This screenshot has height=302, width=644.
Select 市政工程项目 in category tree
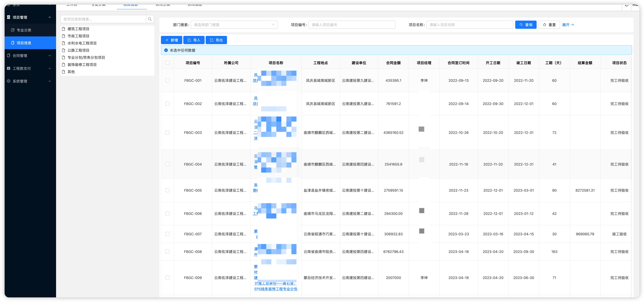pyautogui.click(x=78, y=36)
